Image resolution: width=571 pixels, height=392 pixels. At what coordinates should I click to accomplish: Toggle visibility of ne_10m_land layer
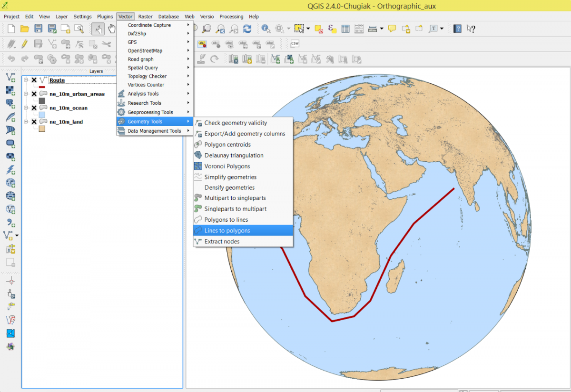point(34,122)
